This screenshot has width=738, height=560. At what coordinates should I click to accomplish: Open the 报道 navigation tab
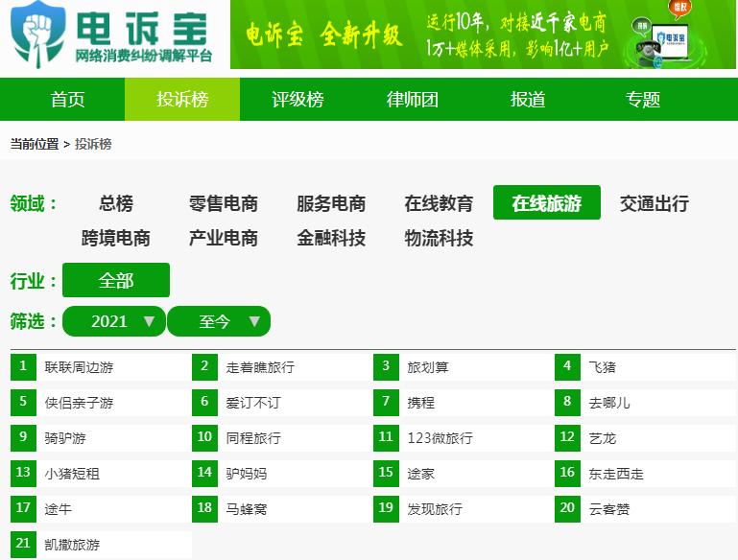click(528, 99)
